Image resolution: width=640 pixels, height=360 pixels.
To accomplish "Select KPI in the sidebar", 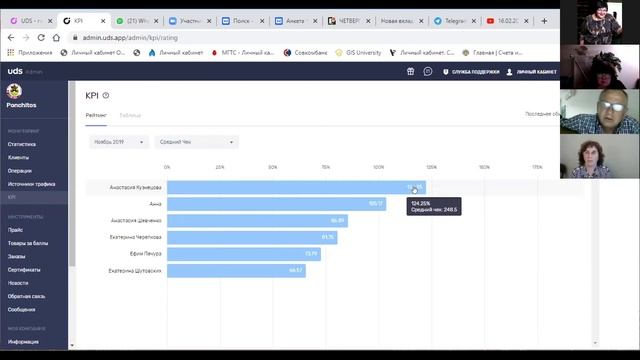I will pyautogui.click(x=34, y=197).
